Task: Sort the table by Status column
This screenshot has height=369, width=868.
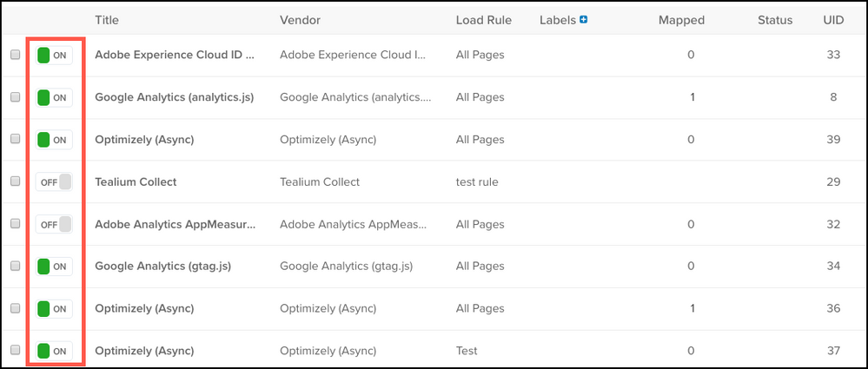Action: pos(774,20)
